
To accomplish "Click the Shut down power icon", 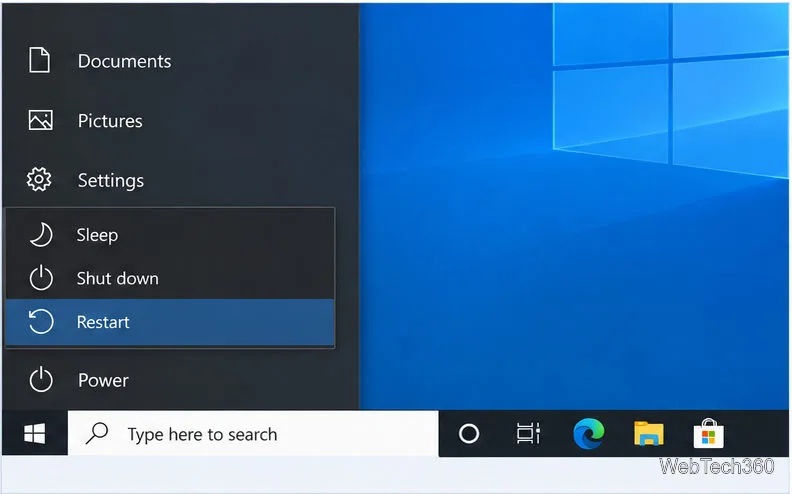I will click(x=41, y=278).
